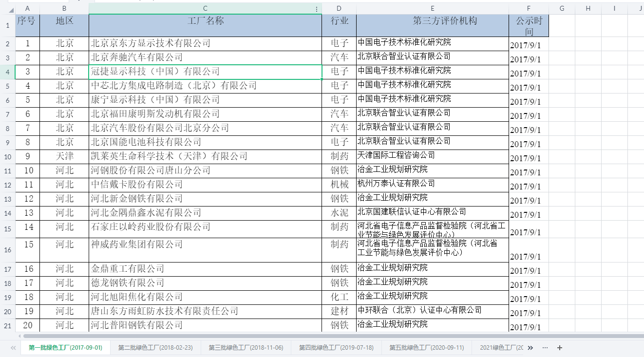Click the 机械 industry cell
The height and width of the screenshot is (357, 644).
click(x=339, y=185)
